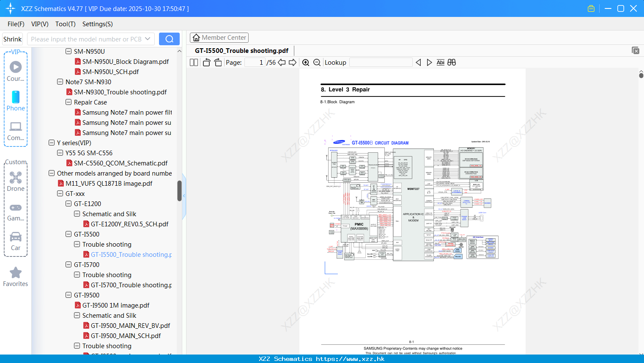
Task: Collapse the Y series(VIP) node
Action: 52,143
